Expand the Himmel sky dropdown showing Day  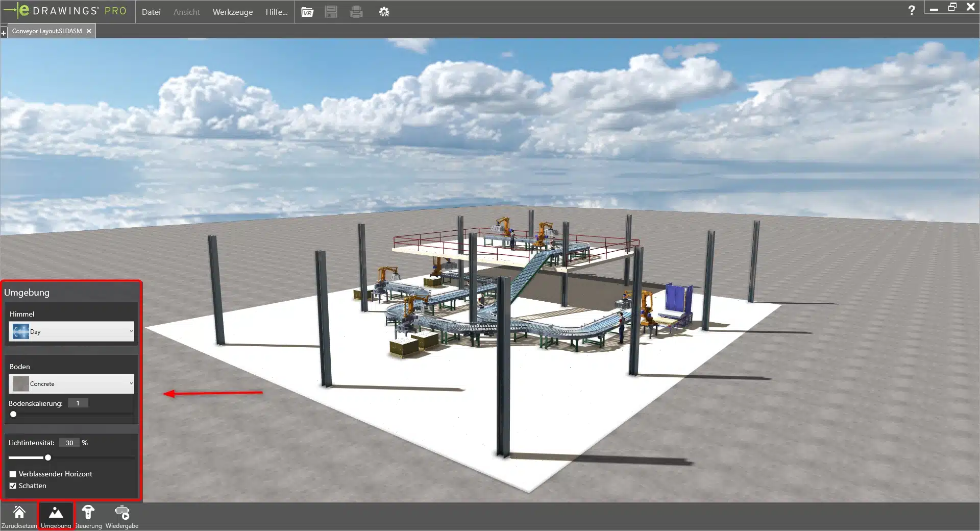pyautogui.click(x=71, y=331)
